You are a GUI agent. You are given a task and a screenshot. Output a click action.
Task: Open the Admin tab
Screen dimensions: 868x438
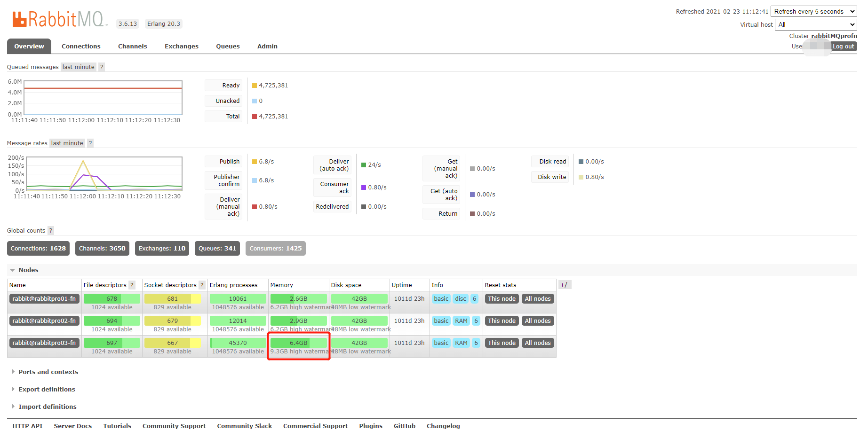pos(267,47)
